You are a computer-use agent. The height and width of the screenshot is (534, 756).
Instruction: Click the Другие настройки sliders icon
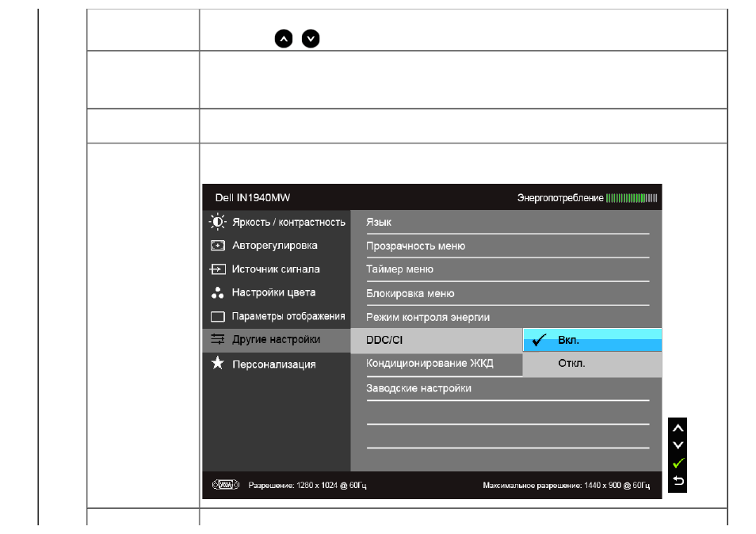click(x=217, y=339)
